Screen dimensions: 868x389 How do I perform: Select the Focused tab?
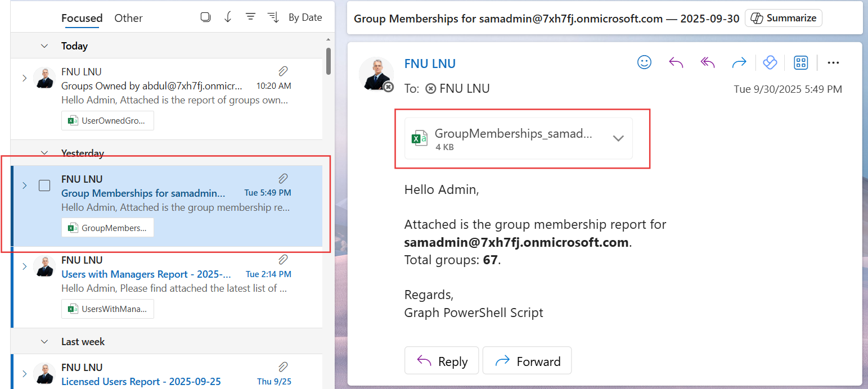coord(82,18)
